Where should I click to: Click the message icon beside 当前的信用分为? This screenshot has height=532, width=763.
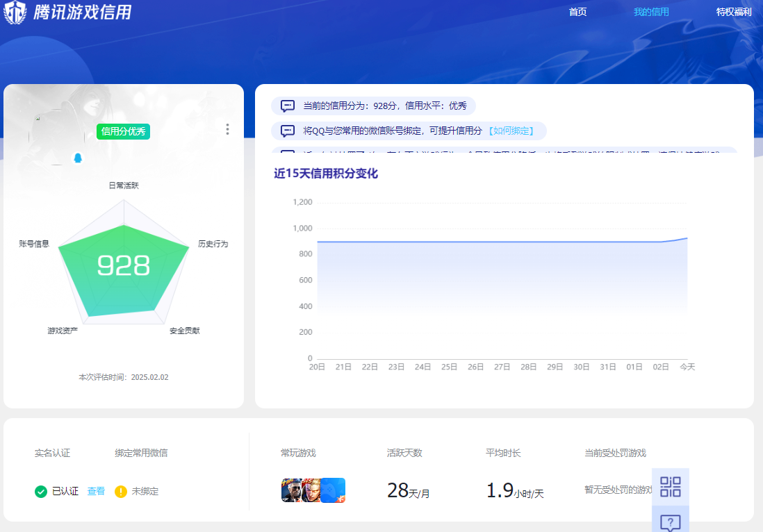pyautogui.click(x=288, y=106)
